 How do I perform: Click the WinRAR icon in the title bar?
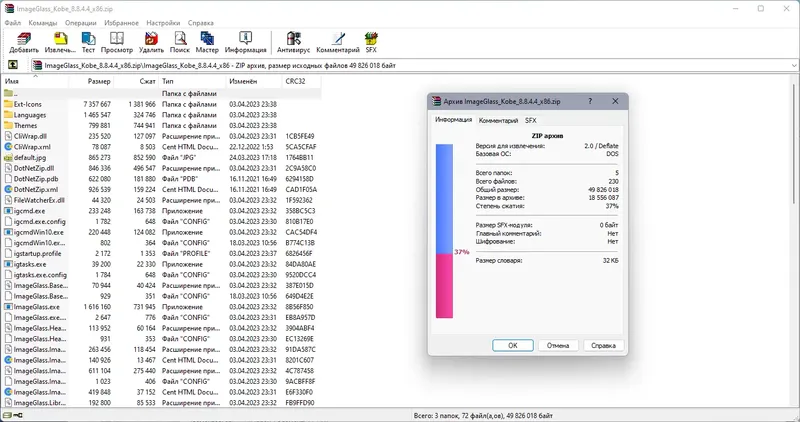click(9, 9)
